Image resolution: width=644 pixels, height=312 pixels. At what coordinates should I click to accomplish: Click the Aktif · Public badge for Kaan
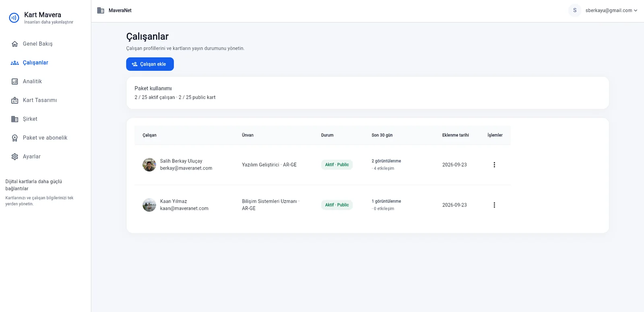pyautogui.click(x=337, y=205)
